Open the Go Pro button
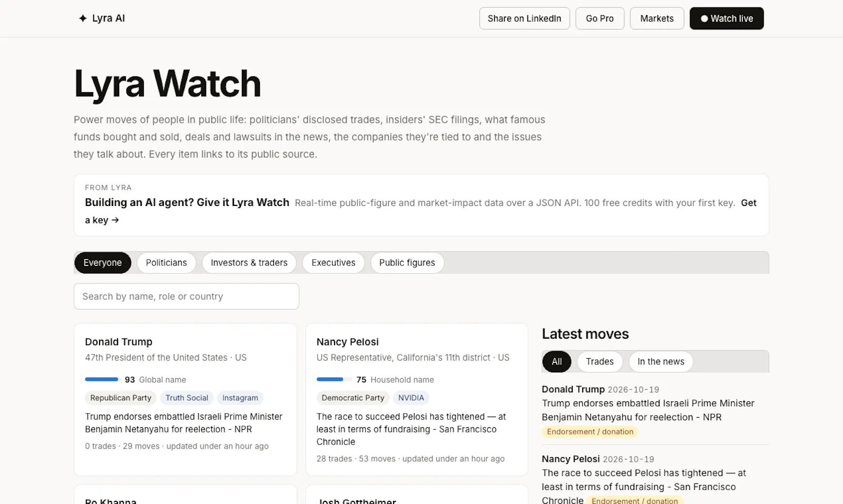Screen dimensions: 843x504 tap(600, 18)
